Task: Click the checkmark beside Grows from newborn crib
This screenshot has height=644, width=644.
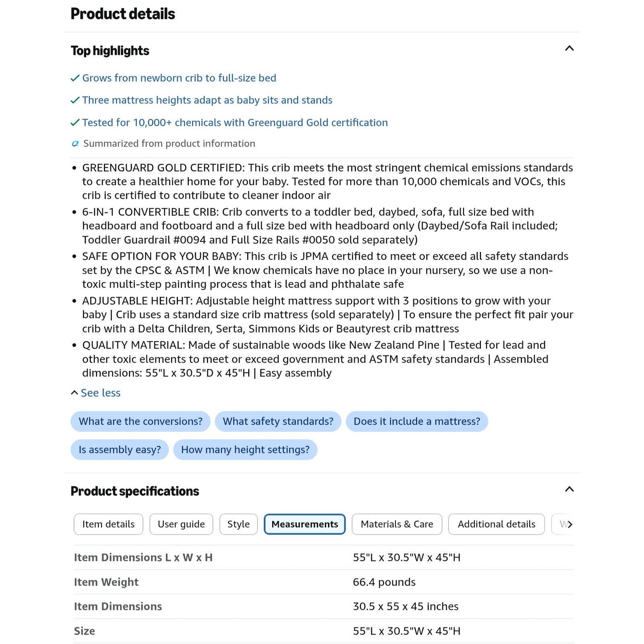Action: (75, 78)
